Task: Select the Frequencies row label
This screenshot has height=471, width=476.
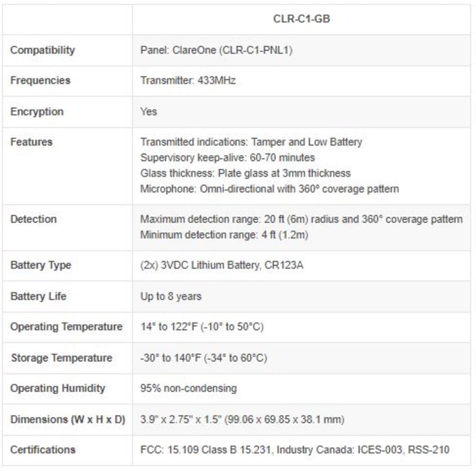Action: pyautogui.click(x=40, y=80)
